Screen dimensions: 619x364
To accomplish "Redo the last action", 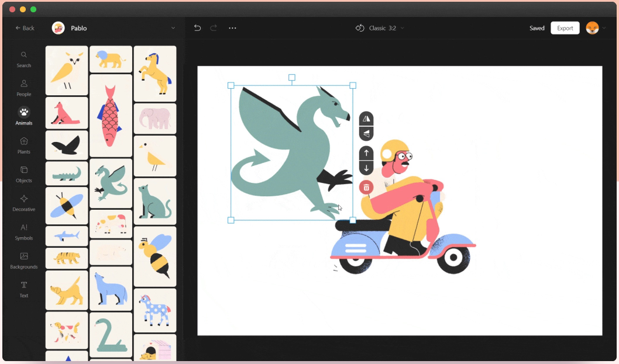I will (213, 27).
